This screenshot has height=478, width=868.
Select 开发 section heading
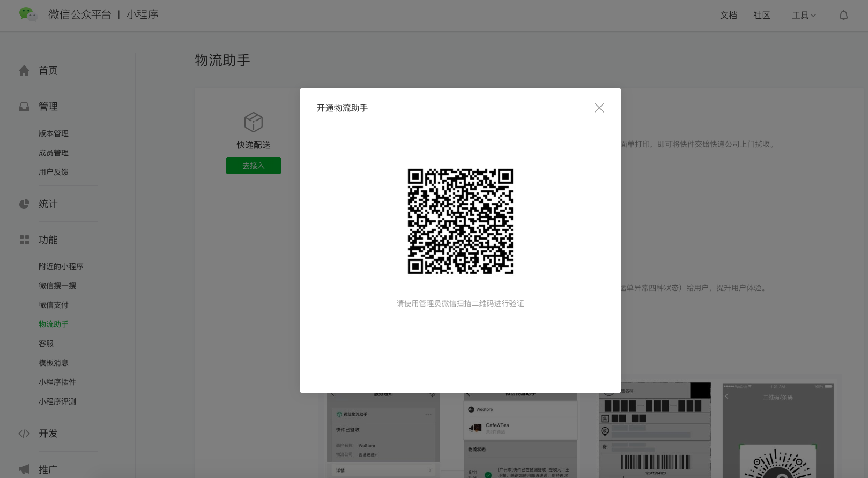(48, 434)
